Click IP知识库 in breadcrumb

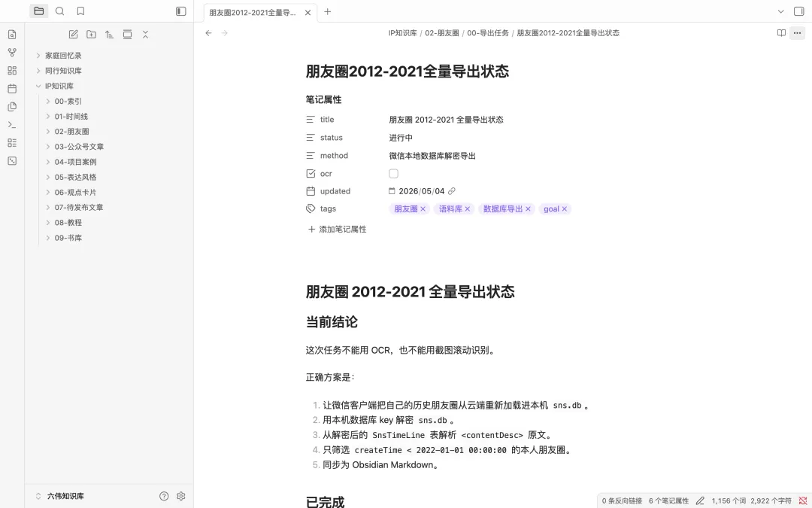tap(402, 32)
